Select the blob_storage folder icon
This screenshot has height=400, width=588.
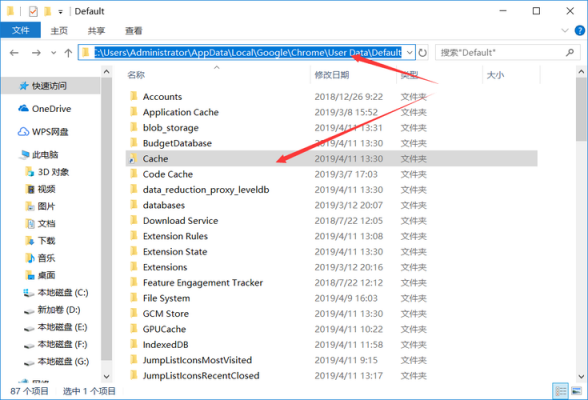(x=134, y=127)
